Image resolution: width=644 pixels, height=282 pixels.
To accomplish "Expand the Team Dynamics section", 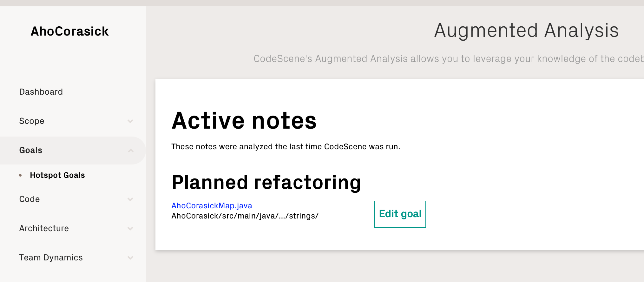I will point(51,258).
